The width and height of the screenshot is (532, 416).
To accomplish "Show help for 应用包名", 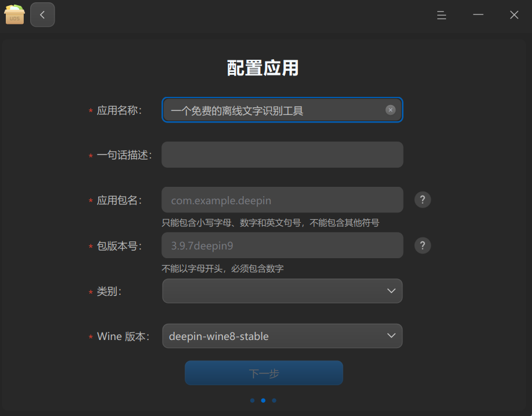I will point(423,200).
